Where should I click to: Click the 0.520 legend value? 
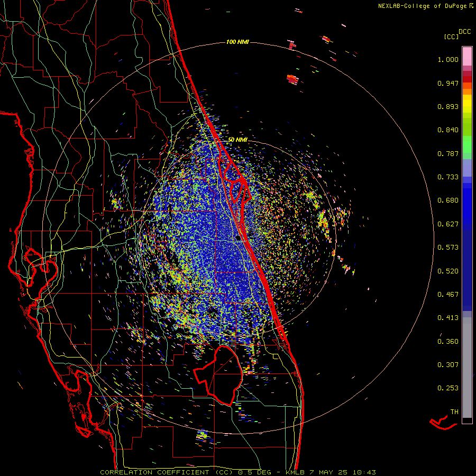[448, 271]
